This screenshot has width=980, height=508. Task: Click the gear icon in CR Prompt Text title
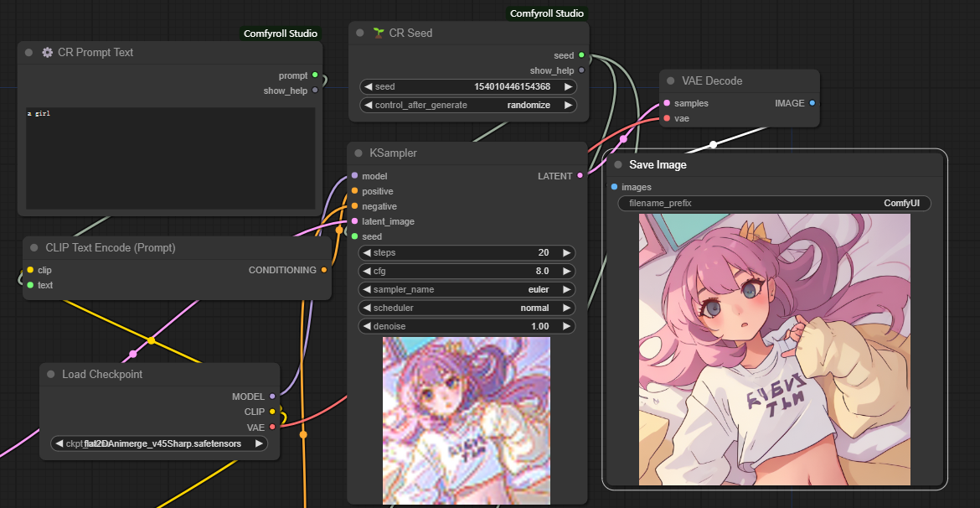[48, 52]
